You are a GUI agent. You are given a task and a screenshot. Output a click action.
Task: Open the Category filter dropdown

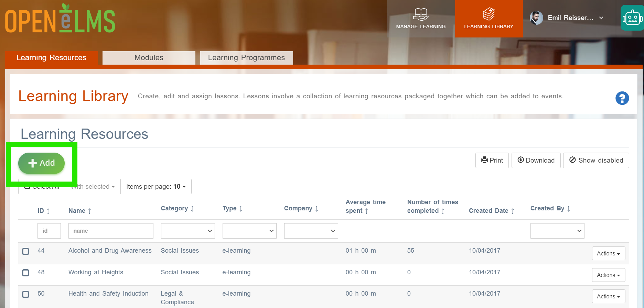pos(188,231)
